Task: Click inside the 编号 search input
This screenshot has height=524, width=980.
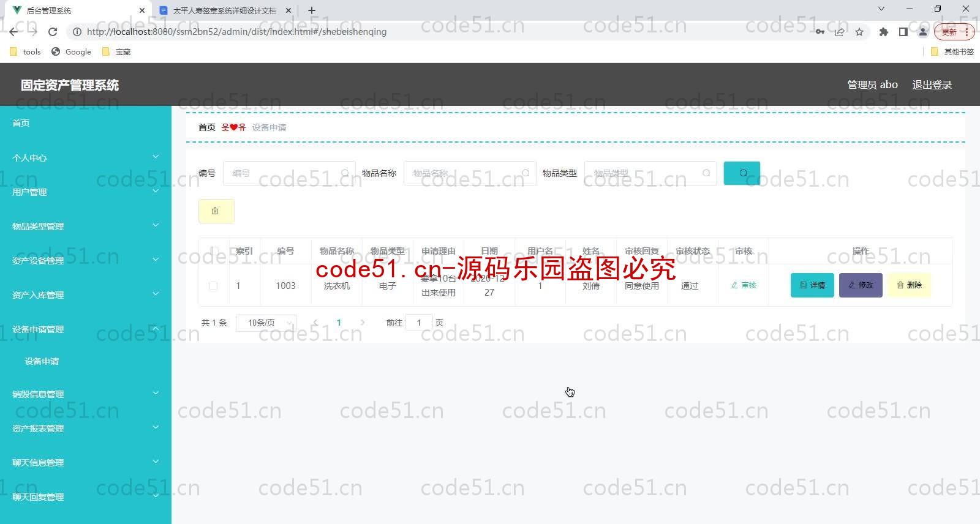Action: [289, 173]
